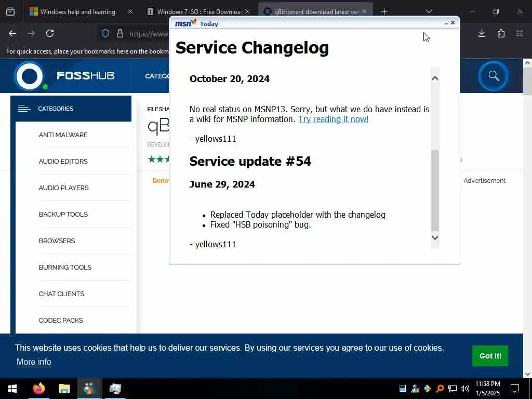Open a new tab with the plus button
The image size is (532, 399).
(x=384, y=12)
